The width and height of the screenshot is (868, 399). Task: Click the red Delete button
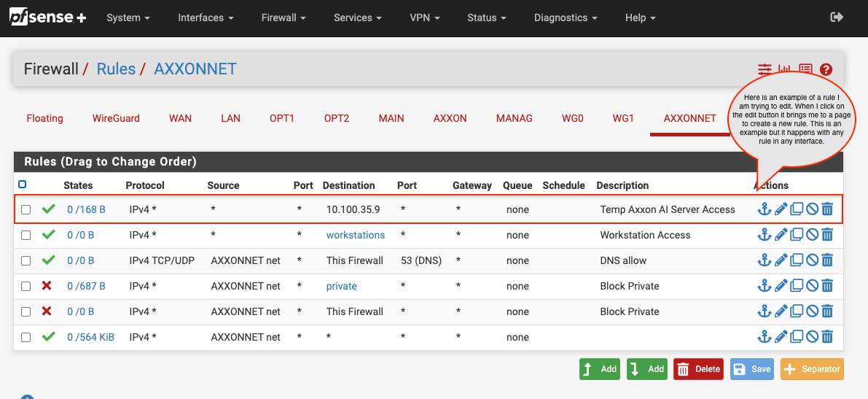tap(699, 369)
